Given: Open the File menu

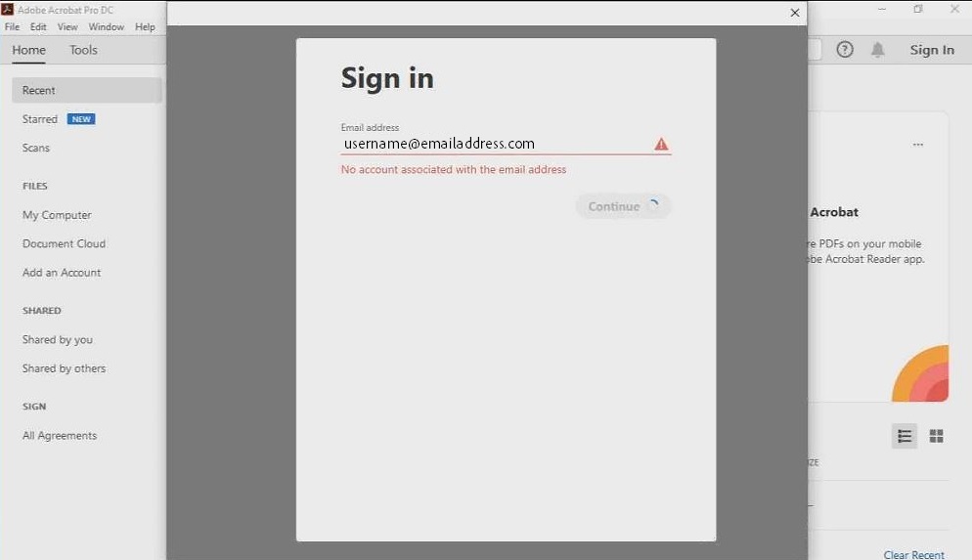Looking at the screenshot, I should [12, 26].
